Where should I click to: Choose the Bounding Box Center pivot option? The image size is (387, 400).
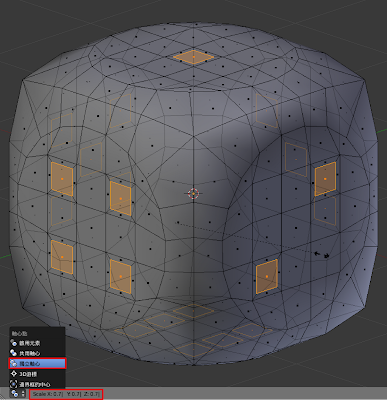[x=37, y=384]
